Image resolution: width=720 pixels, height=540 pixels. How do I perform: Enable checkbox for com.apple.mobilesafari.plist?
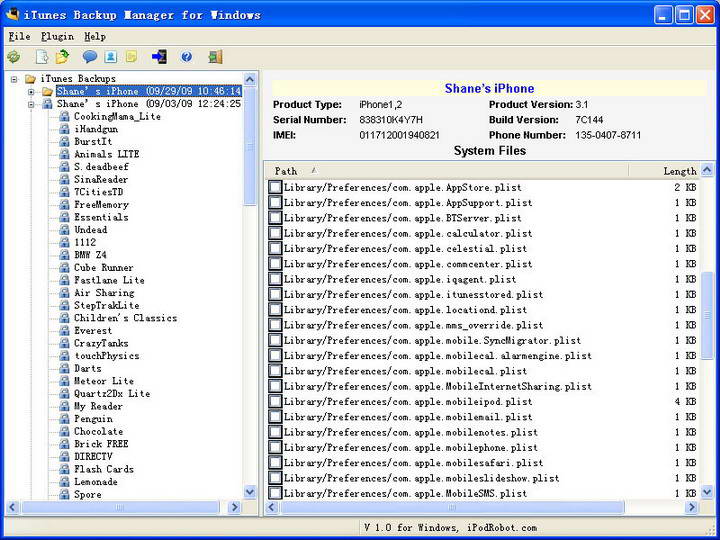tap(275, 463)
